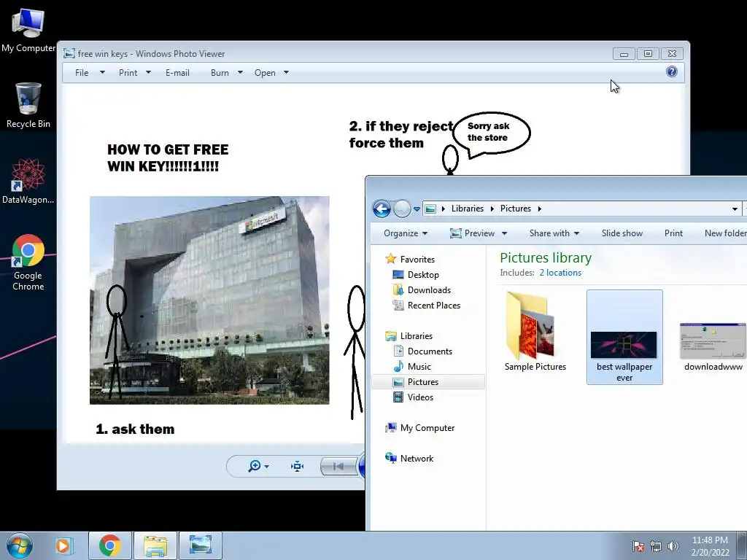Select the Videos library
Viewport: 747px width, 560px height.
pyautogui.click(x=420, y=397)
